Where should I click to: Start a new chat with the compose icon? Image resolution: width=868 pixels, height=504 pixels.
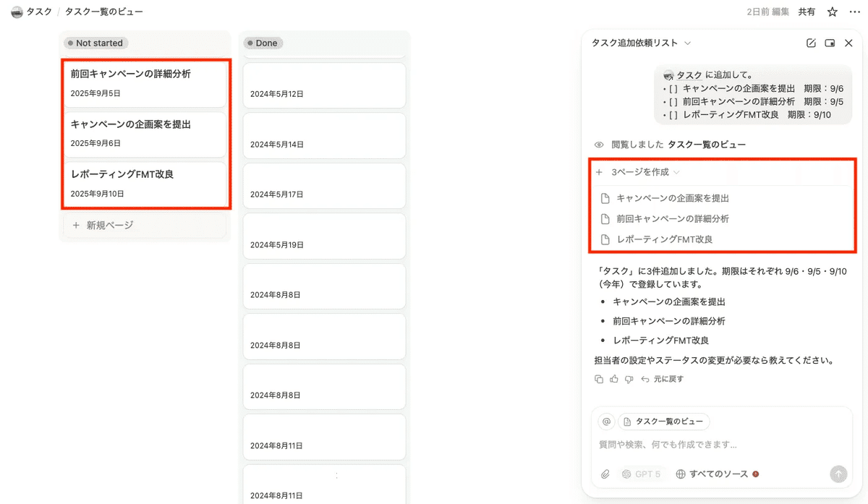(x=811, y=43)
